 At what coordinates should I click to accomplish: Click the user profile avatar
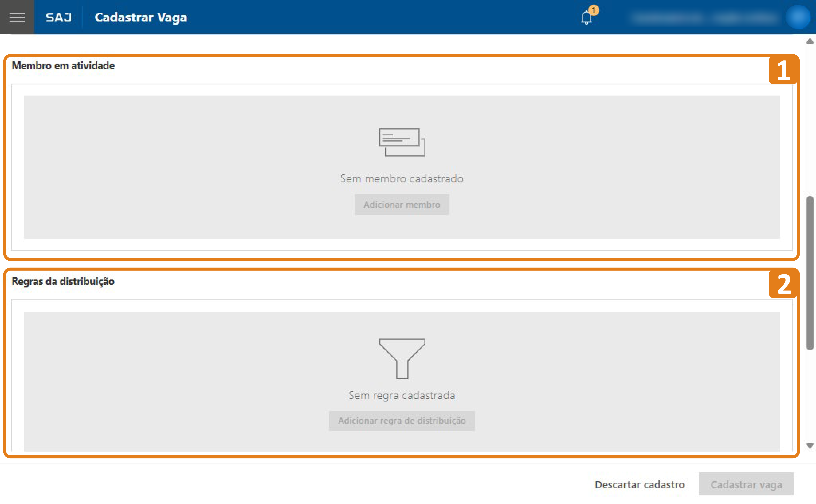click(x=798, y=17)
